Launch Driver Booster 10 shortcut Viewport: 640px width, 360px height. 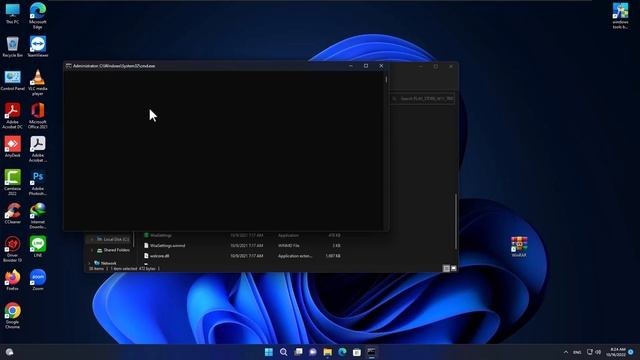coord(12,249)
